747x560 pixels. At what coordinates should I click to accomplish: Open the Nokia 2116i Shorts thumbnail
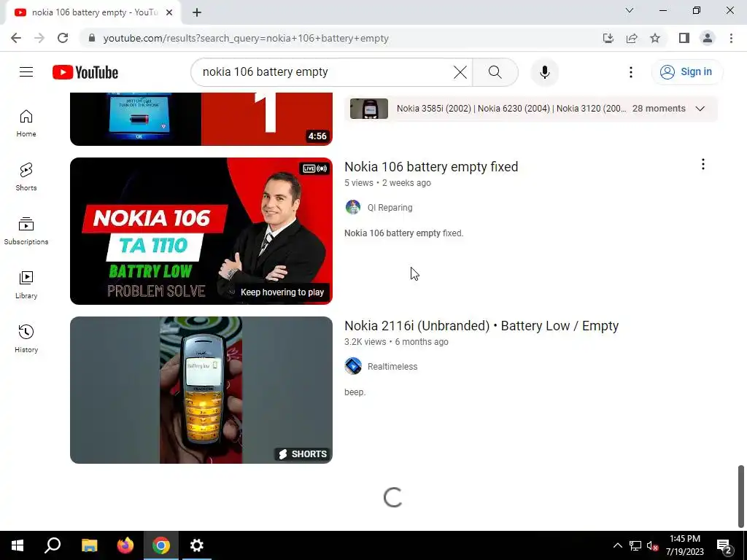(201, 390)
